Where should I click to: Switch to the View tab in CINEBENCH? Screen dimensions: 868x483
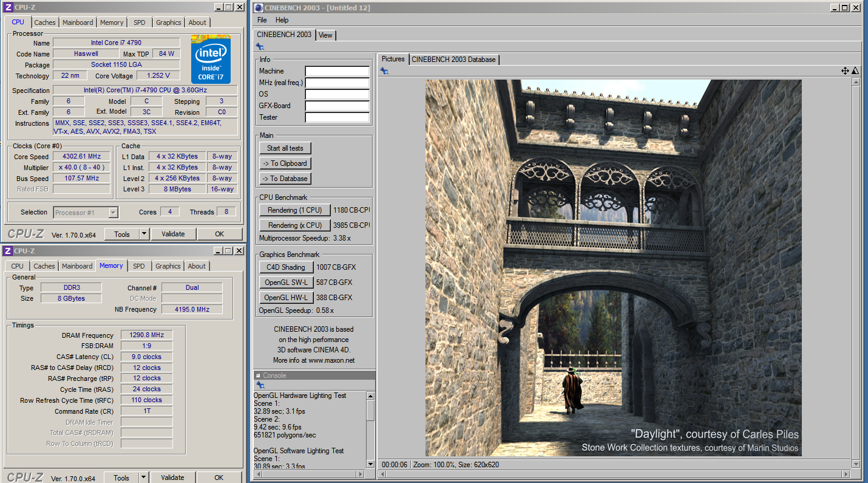(x=325, y=35)
